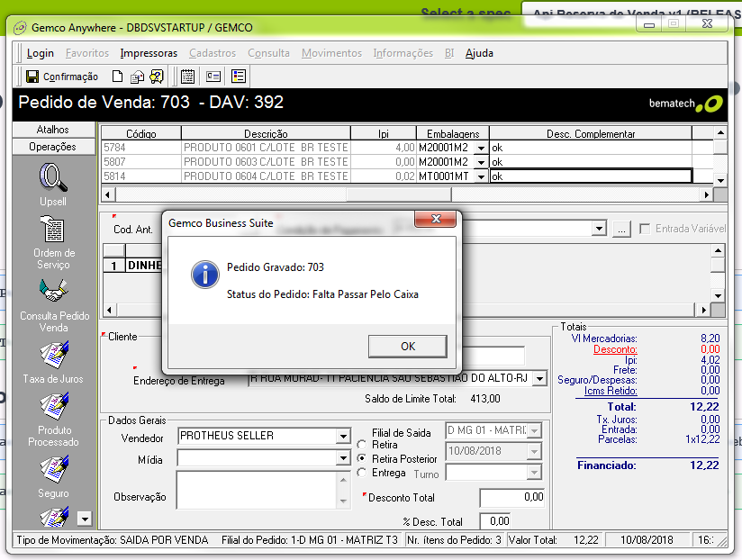Image resolution: width=742 pixels, height=560 pixels.
Task: Expand the Turno dropdown
Action: click(534, 473)
